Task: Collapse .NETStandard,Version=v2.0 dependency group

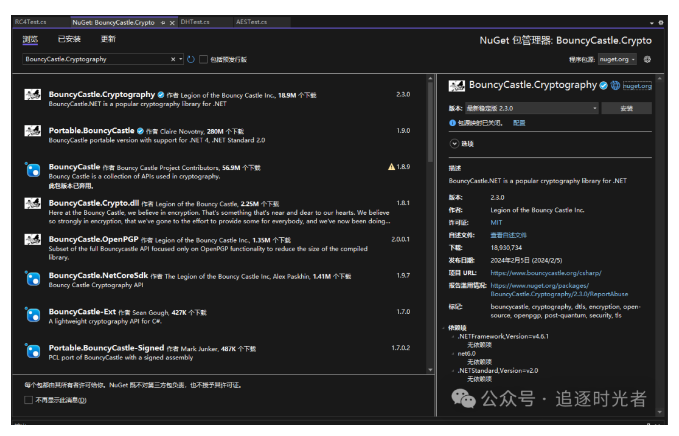Action: click(x=453, y=371)
